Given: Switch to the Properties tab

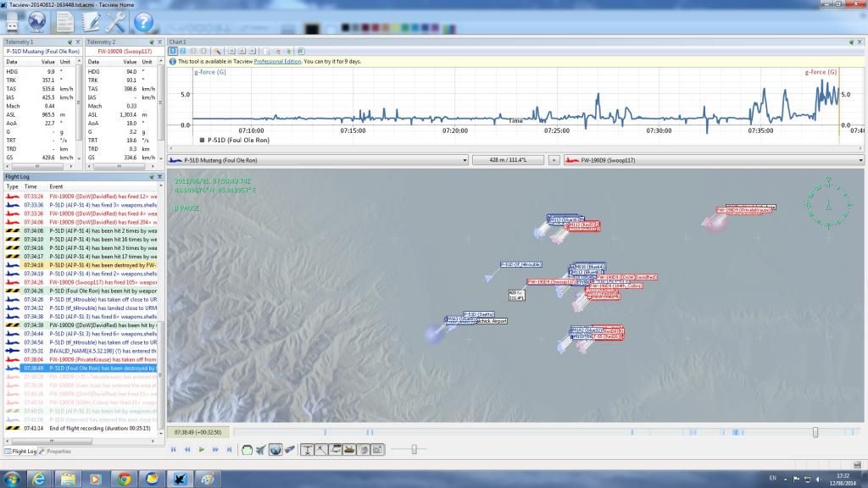Looking at the screenshot, I should pos(58,452).
